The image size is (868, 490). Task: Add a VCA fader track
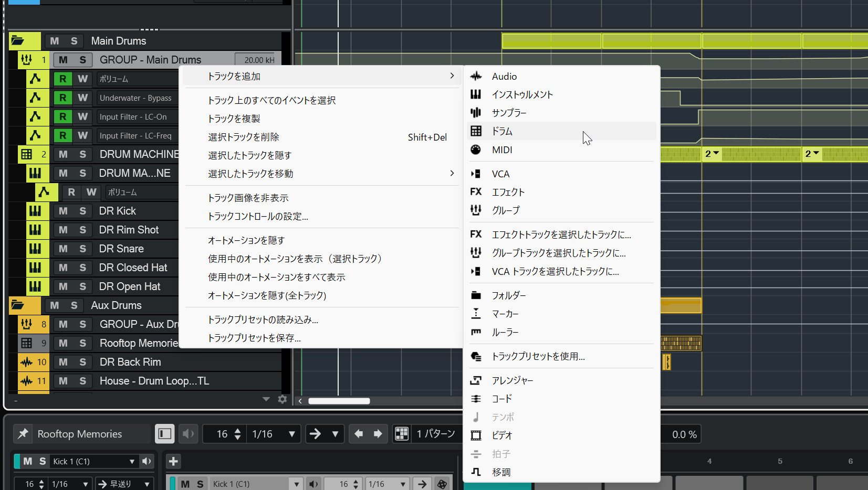click(561, 174)
